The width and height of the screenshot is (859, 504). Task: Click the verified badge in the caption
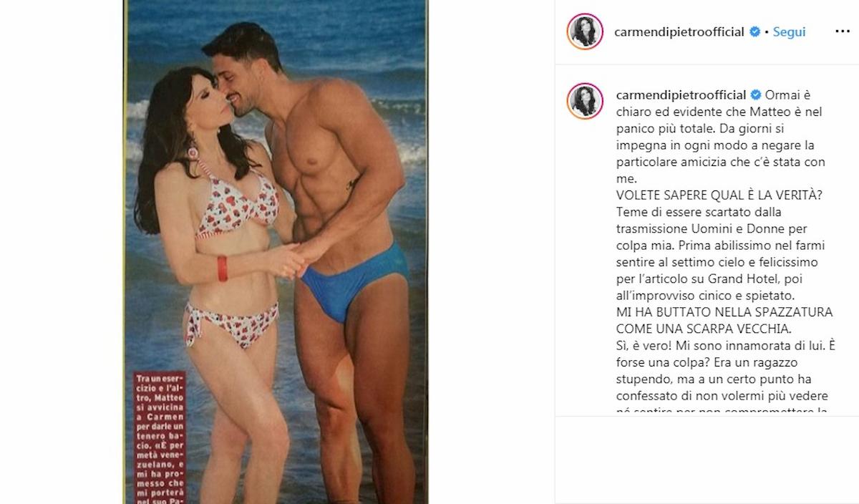coord(754,94)
